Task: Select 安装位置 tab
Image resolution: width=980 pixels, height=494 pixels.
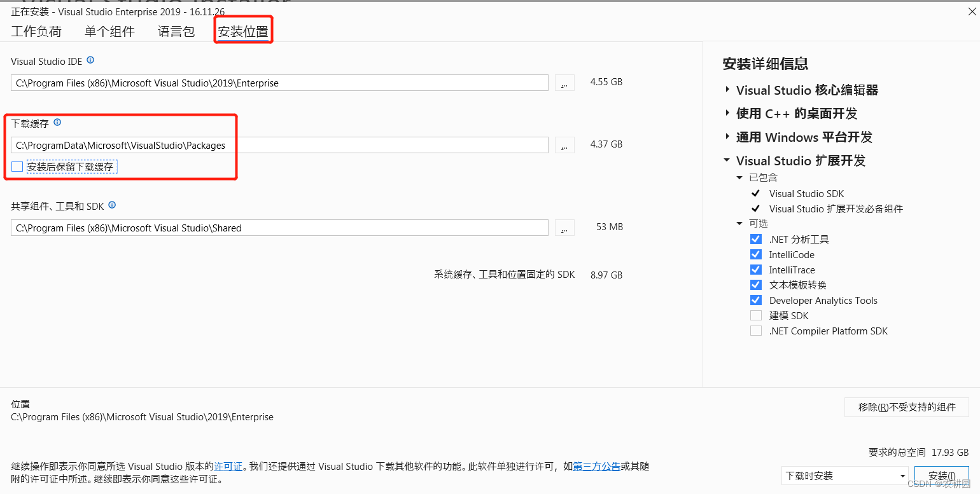Action: pos(243,31)
